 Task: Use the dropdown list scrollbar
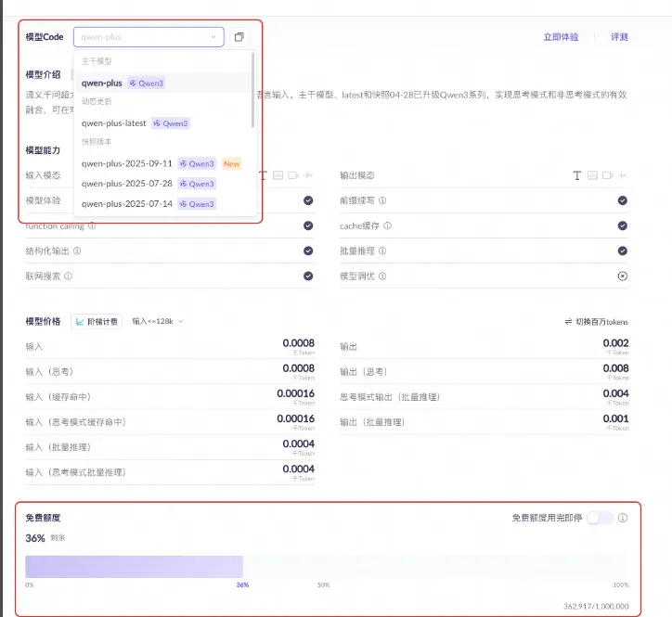(252, 90)
